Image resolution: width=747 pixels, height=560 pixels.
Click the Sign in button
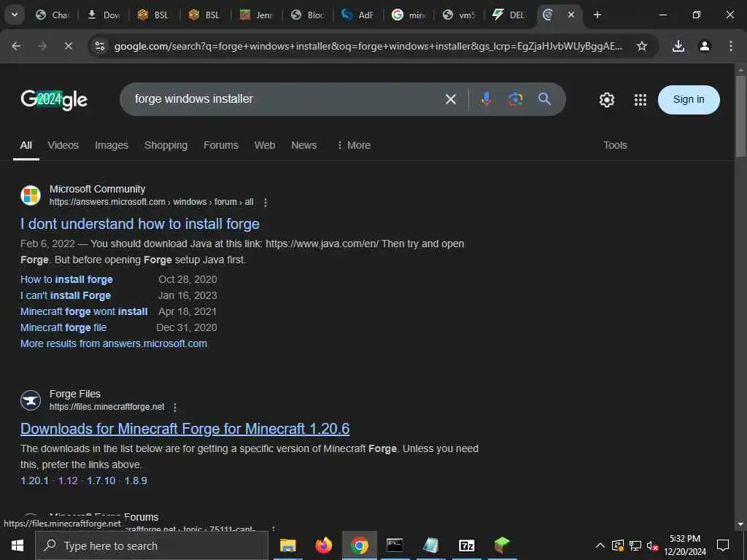(689, 99)
